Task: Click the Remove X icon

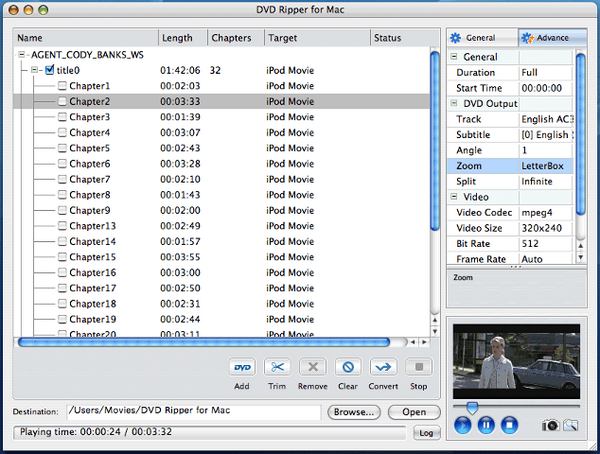Action: tap(313, 367)
